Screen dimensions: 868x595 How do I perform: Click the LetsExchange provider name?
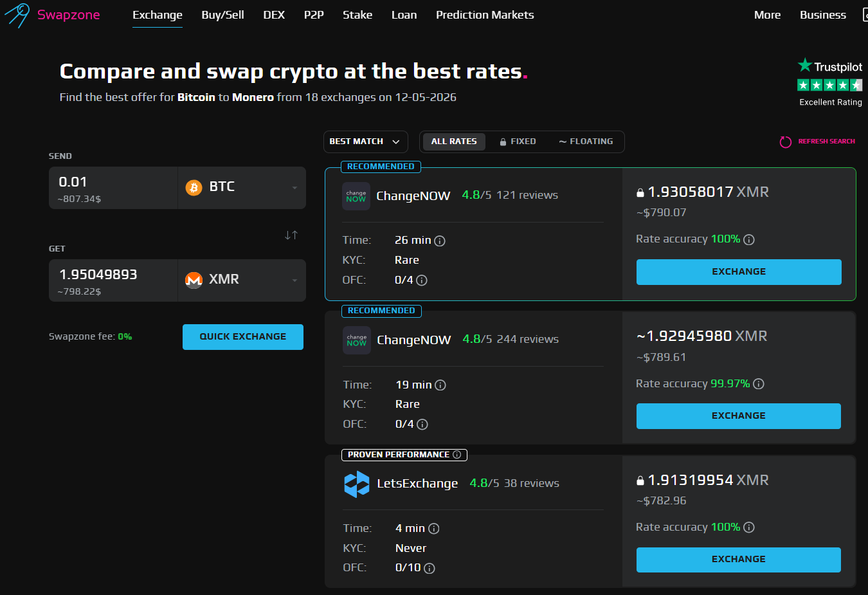[x=417, y=484]
